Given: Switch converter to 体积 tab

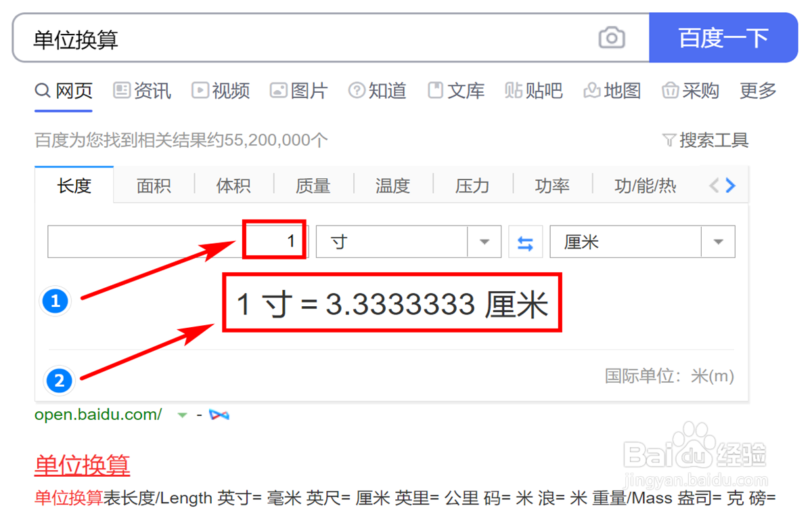Looking at the screenshot, I should point(233,185).
